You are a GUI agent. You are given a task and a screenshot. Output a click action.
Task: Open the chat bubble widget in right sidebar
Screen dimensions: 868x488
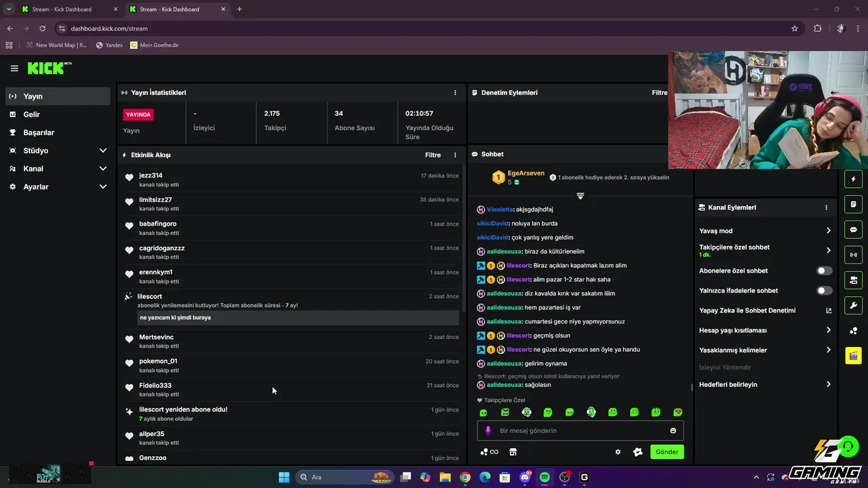[x=853, y=230]
